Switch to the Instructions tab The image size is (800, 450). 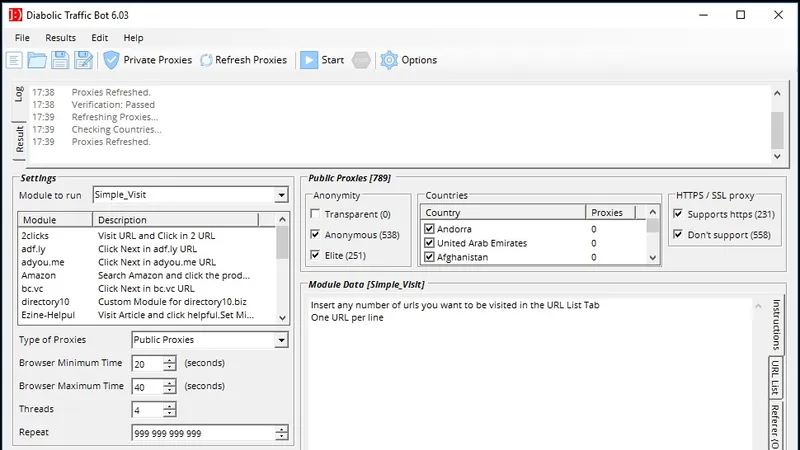[x=776, y=324]
